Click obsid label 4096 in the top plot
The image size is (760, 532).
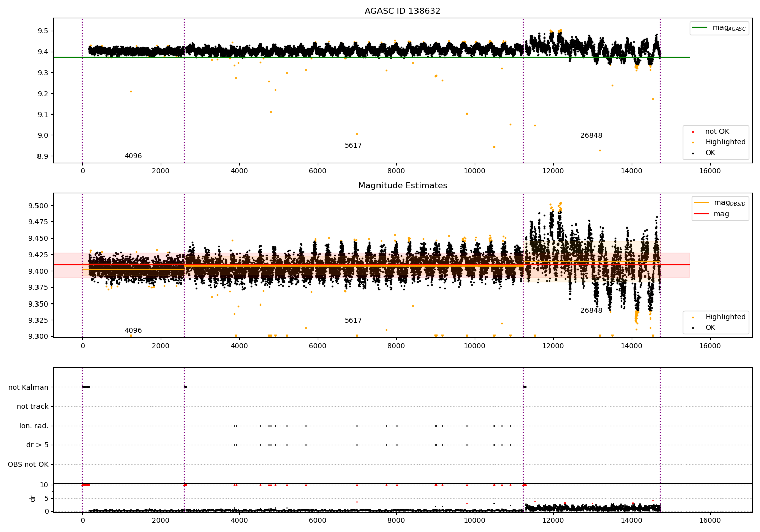(133, 156)
